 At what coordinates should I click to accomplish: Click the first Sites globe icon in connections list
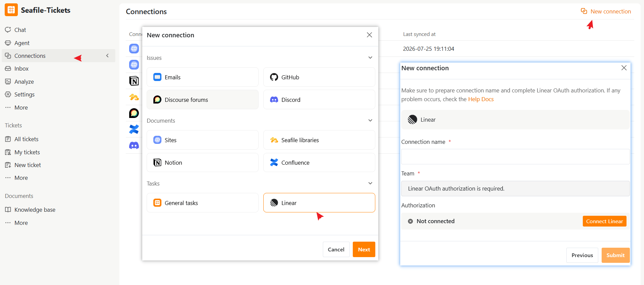134,48
